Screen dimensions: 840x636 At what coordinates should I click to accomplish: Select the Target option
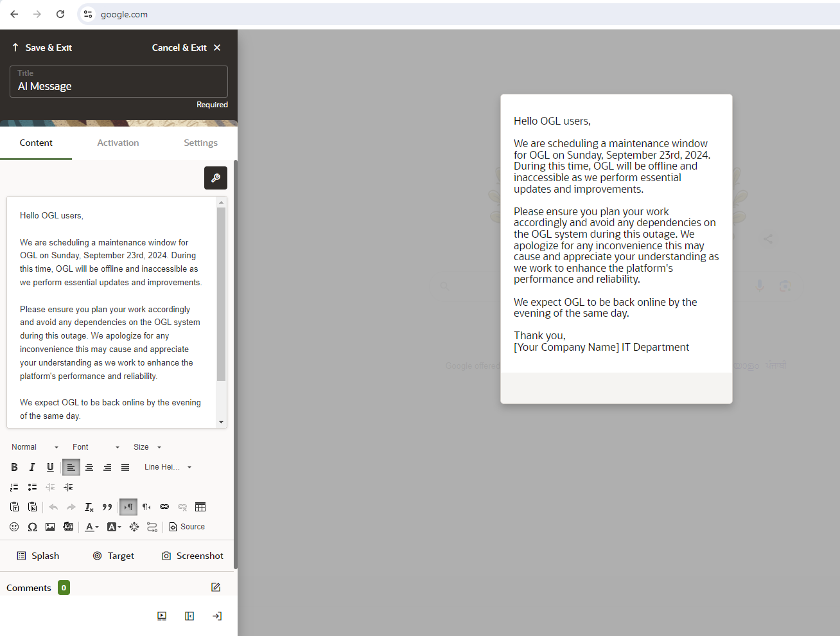pyautogui.click(x=114, y=556)
